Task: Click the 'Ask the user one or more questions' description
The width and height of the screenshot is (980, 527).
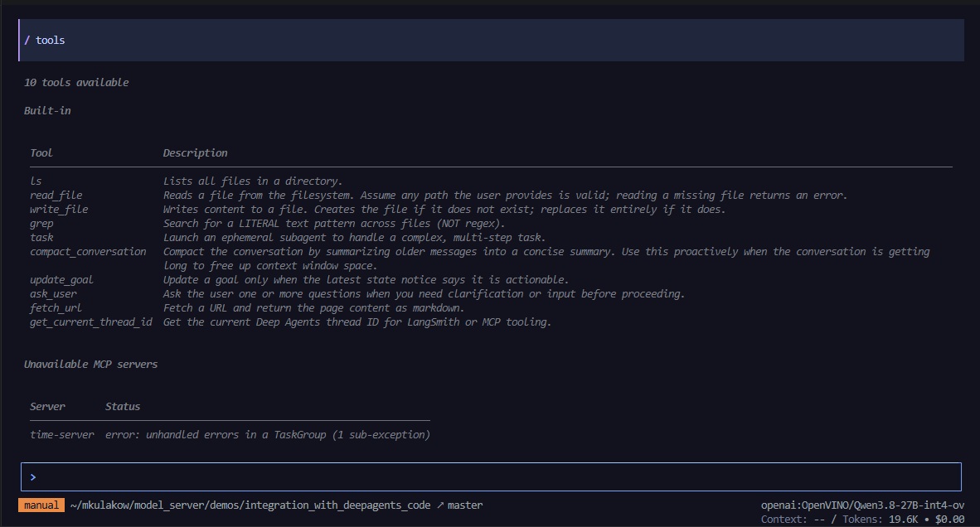Action: point(424,294)
